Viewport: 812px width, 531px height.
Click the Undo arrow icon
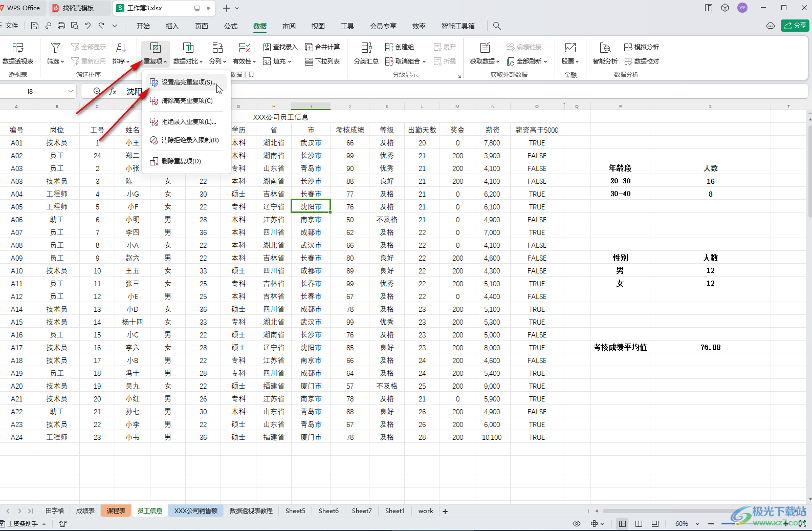pyautogui.click(x=88, y=26)
